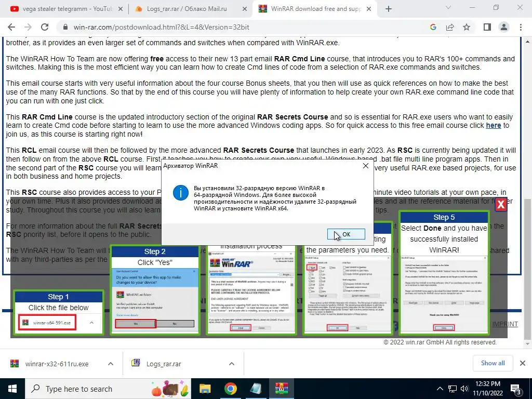Open the IMPRINT link in footer

pyautogui.click(x=505, y=324)
